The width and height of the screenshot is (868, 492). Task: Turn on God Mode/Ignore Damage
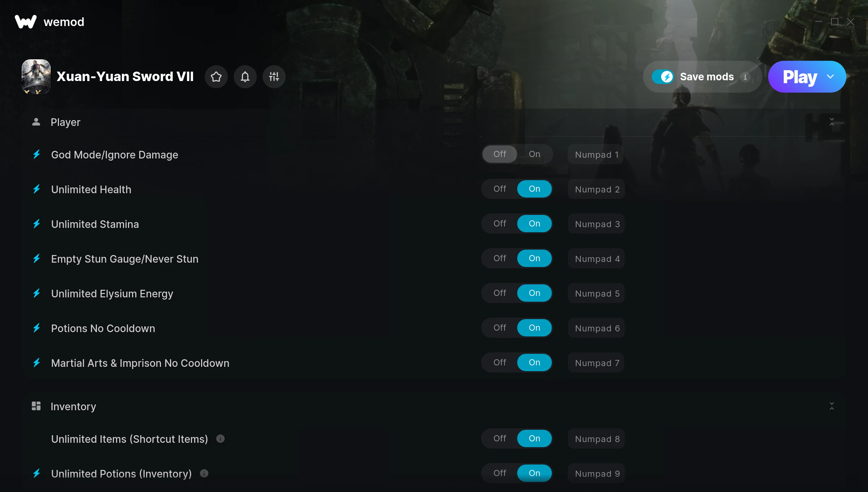click(x=534, y=154)
